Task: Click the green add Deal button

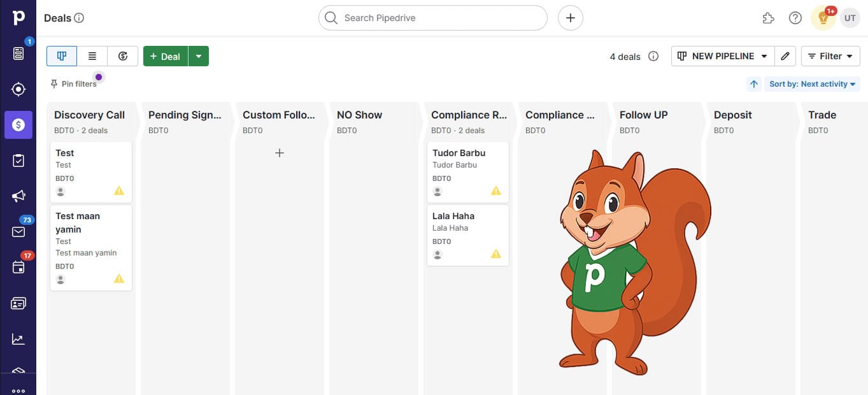Action: pos(166,56)
